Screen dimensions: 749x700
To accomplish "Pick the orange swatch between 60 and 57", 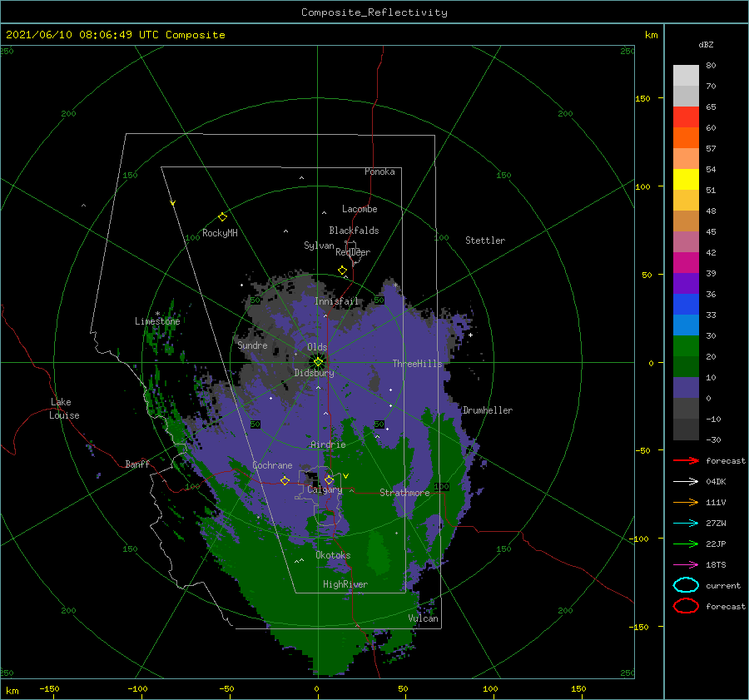I will pyautogui.click(x=686, y=138).
